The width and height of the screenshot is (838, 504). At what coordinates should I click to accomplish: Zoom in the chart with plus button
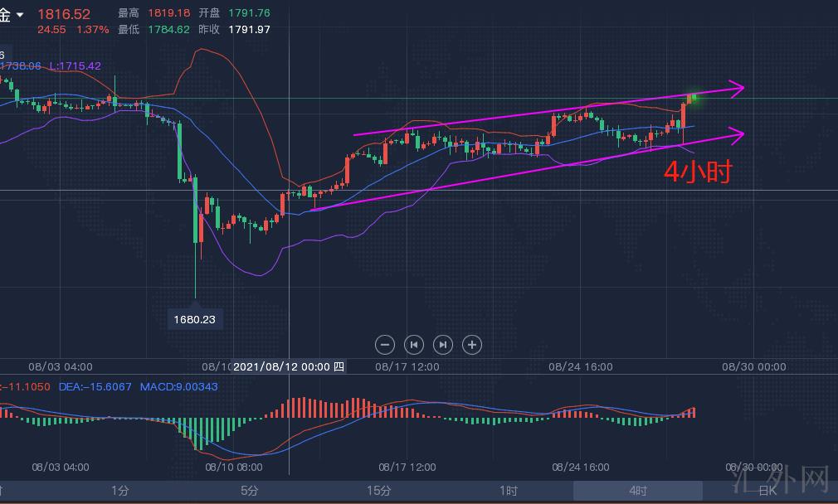tap(472, 344)
